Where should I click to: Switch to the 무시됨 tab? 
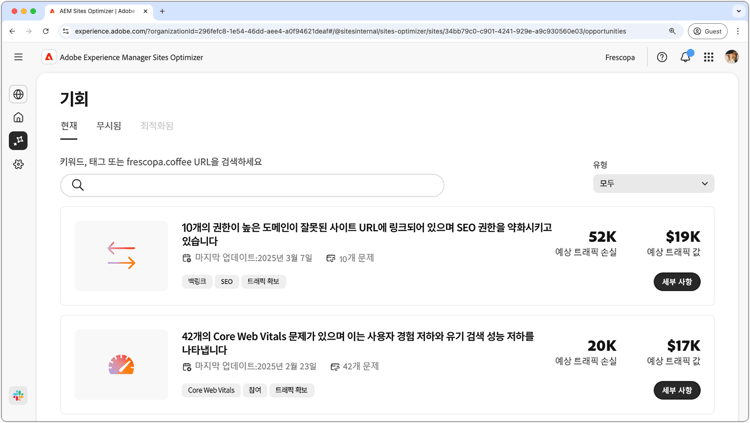[109, 126]
